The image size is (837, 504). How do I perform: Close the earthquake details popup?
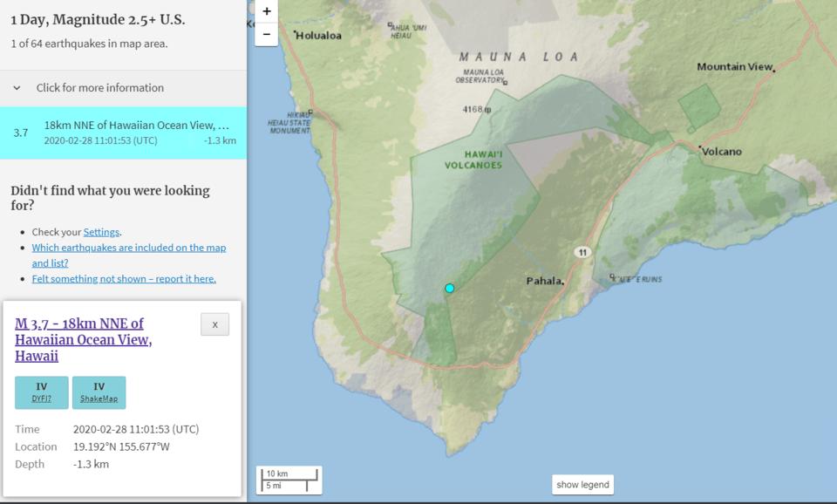click(x=214, y=324)
